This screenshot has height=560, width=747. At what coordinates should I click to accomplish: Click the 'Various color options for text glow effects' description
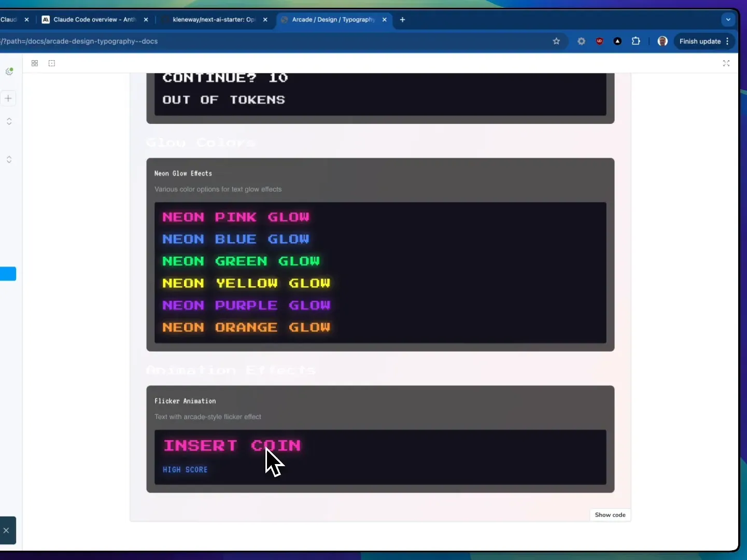pos(218,189)
